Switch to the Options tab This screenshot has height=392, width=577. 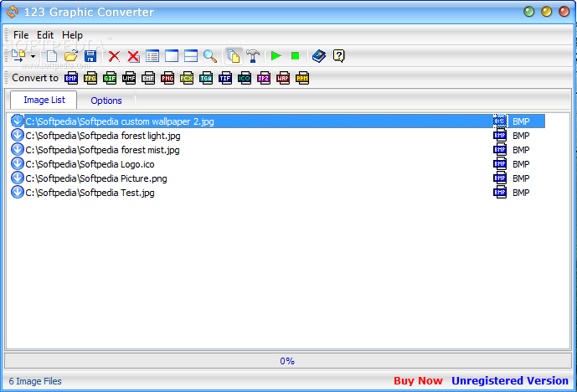pyautogui.click(x=106, y=101)
